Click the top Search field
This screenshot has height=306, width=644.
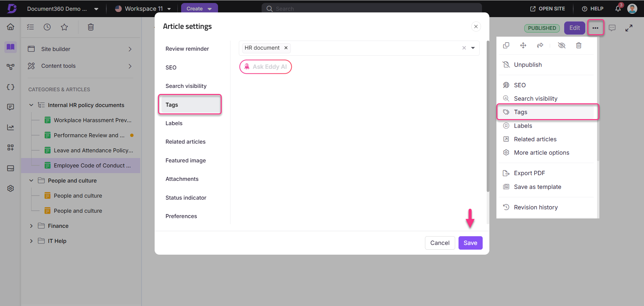coord(371,9)
